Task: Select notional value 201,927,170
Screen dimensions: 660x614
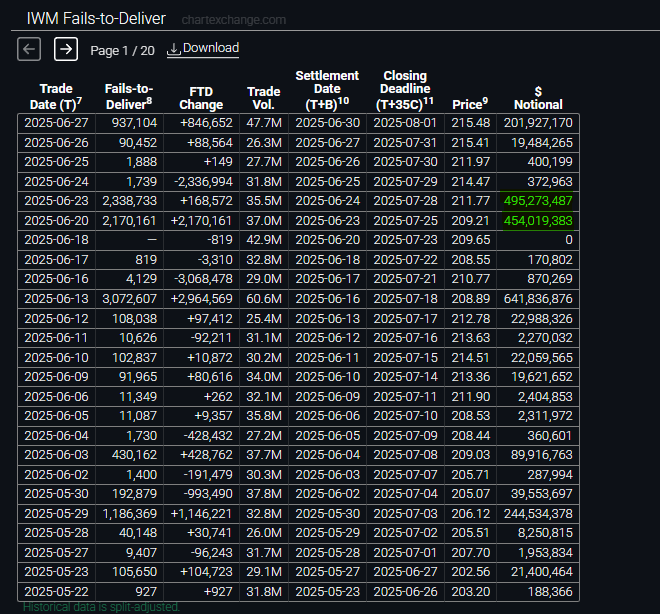Action: pos(538,123)
